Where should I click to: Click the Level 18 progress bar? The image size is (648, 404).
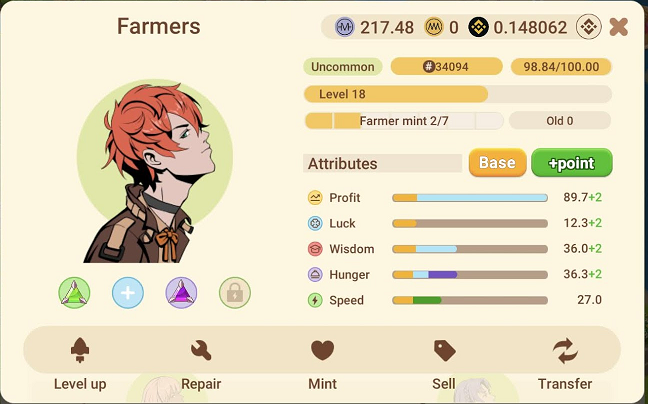458,94
